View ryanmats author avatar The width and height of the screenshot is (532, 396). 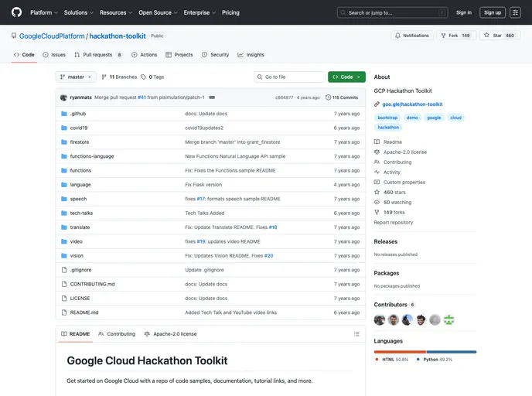(x=63, y=97)
